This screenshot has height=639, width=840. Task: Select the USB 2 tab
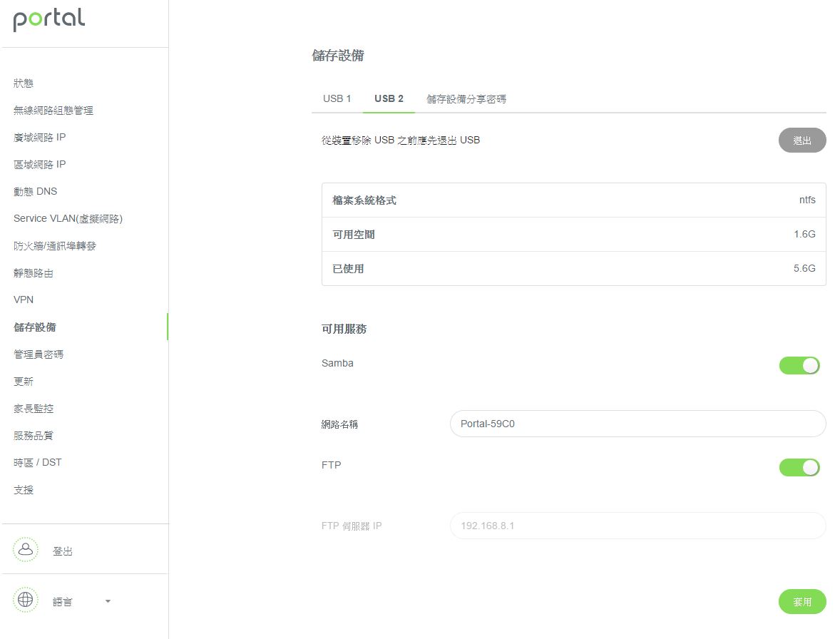[x=389, y=98]
